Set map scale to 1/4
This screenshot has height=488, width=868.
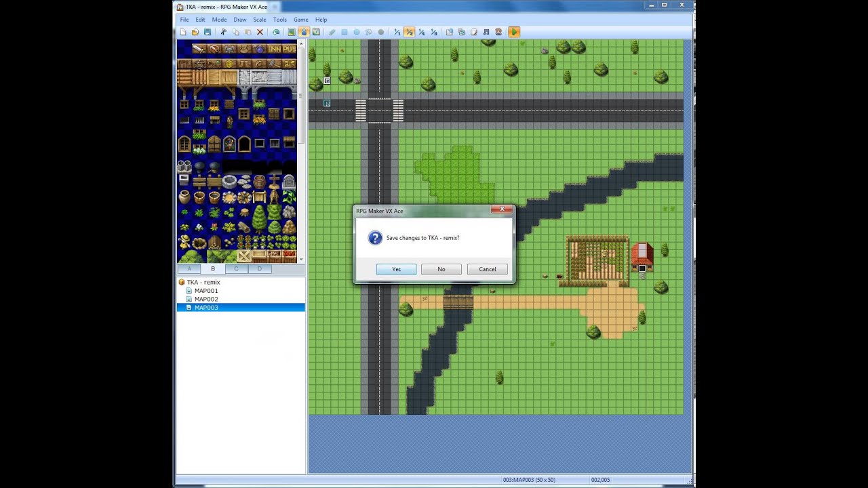(422, 32)
